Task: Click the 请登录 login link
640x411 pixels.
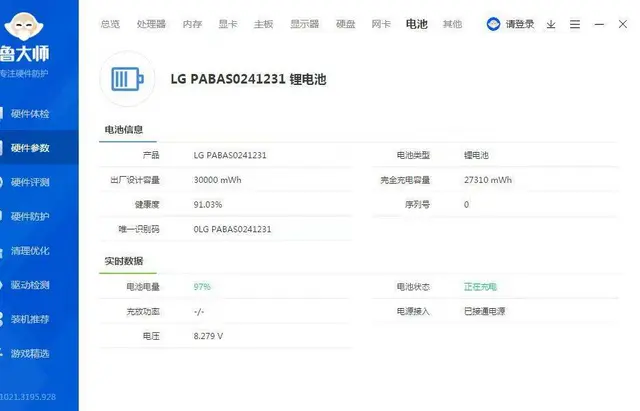Action: click(x=520, y=24)
